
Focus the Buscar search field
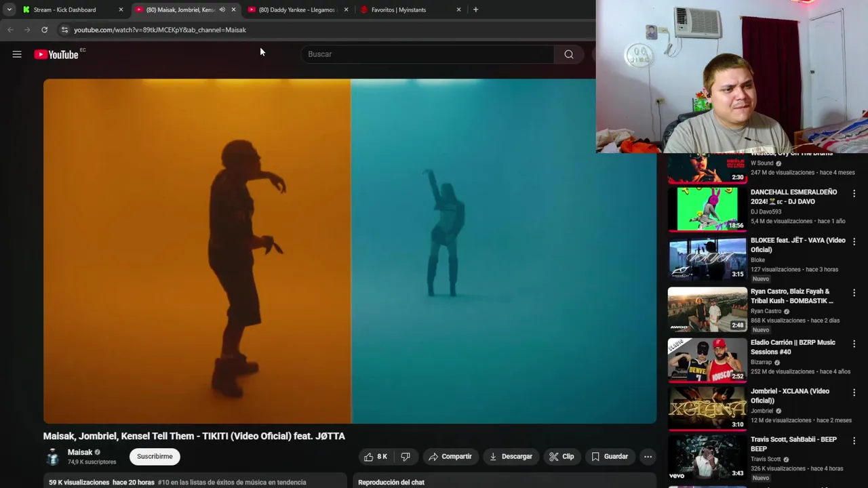pyautogui.click(x=429, y=54)
